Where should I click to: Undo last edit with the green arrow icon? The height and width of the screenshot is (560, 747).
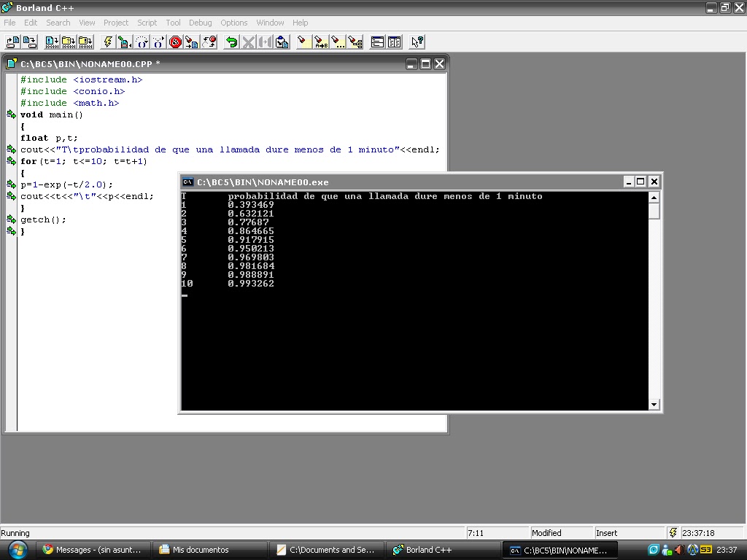click(233, 42)
